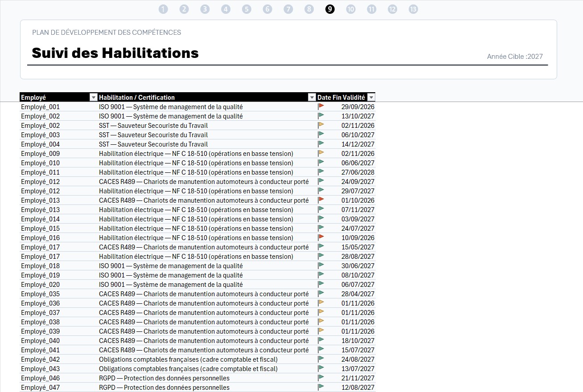583x392 pixels.
Task: Click the green flag on Employé_020's row
Action: 321,284
